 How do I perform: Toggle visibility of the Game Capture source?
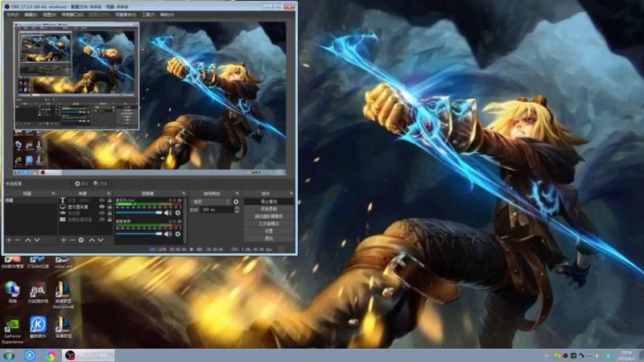click(x=102, y=213)
